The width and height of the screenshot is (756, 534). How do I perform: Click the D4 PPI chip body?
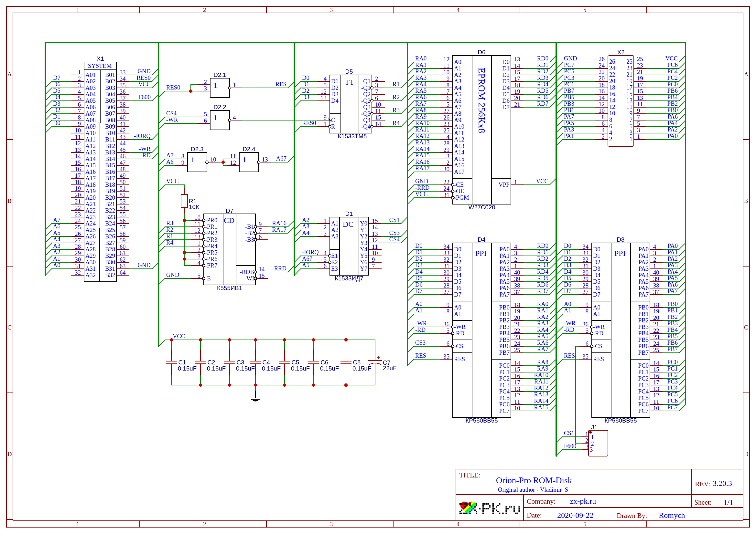[x=481, y=330]
